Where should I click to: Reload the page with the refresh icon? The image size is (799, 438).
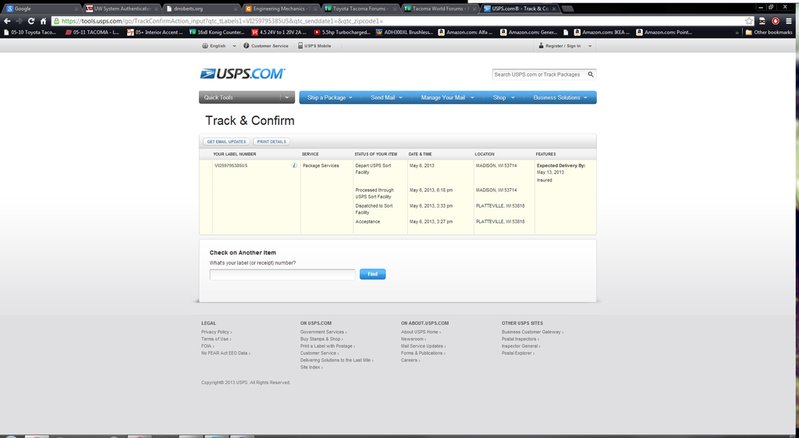click(x=31, y=21)
